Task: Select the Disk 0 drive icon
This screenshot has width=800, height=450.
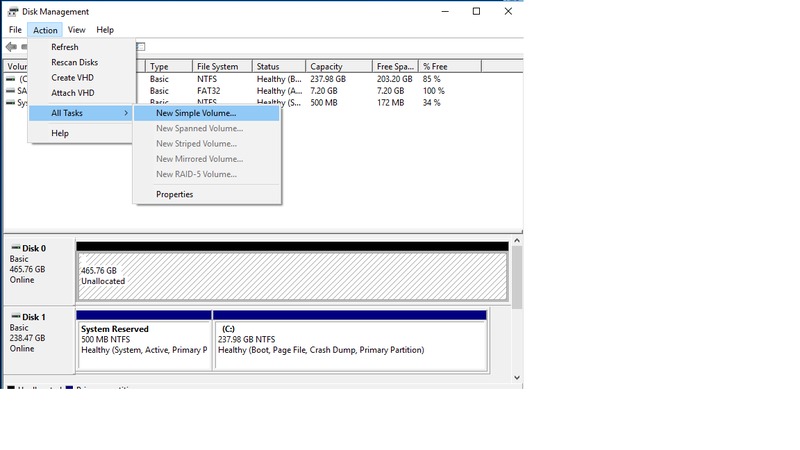Action: click(x=14, y=248)
